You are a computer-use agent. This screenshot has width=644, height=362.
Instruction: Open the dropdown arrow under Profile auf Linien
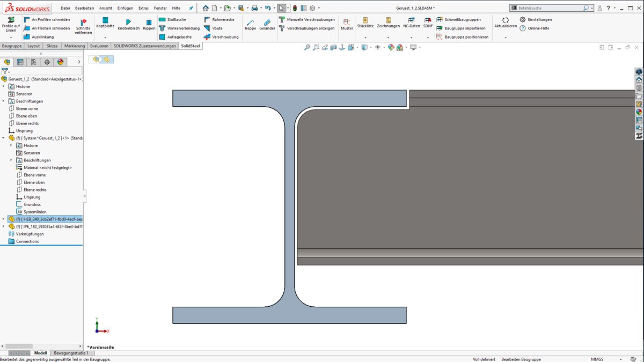click(11, 38)
